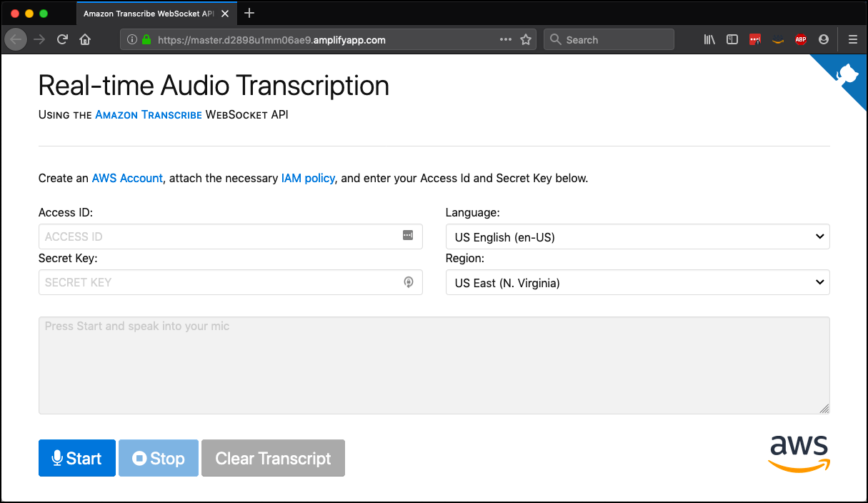
Task: Open the browser home page icon
Action: pos(85,40)
